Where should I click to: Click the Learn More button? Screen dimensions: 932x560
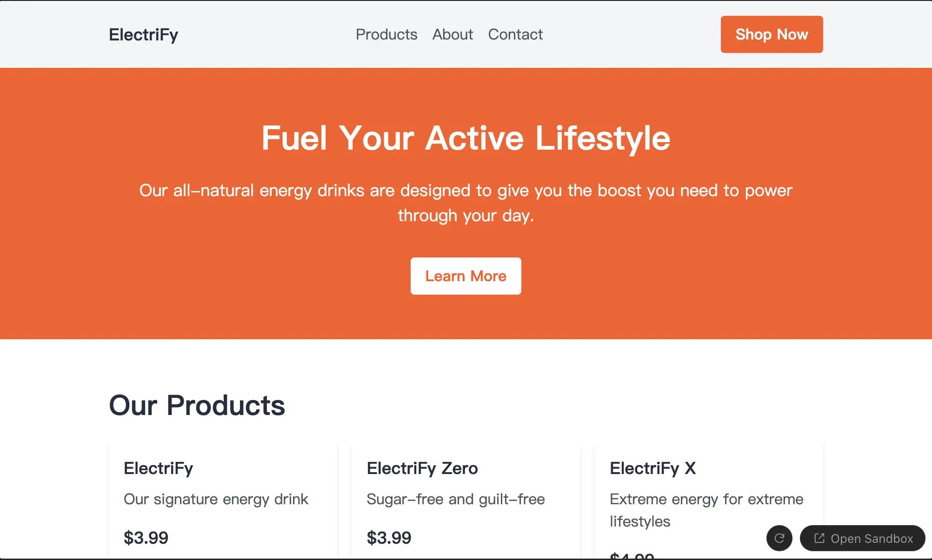(x=466, y=276)
